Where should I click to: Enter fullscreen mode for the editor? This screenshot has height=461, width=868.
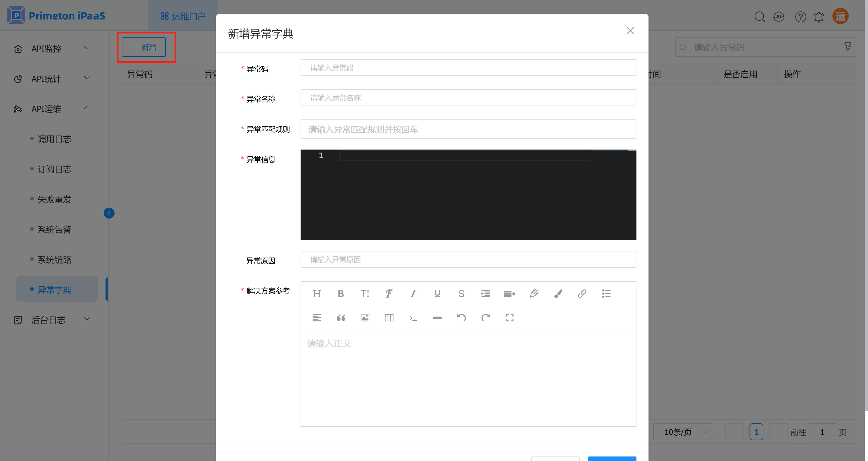click(x=510, y=318)
